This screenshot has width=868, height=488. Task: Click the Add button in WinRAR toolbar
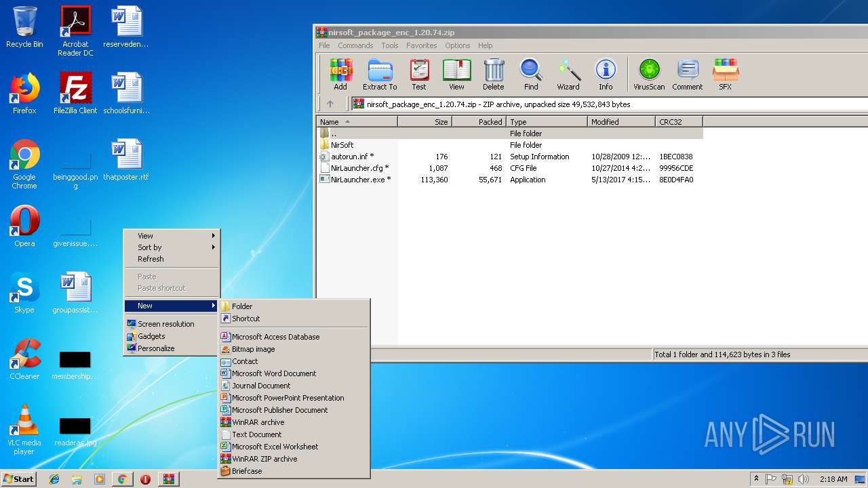340,75
